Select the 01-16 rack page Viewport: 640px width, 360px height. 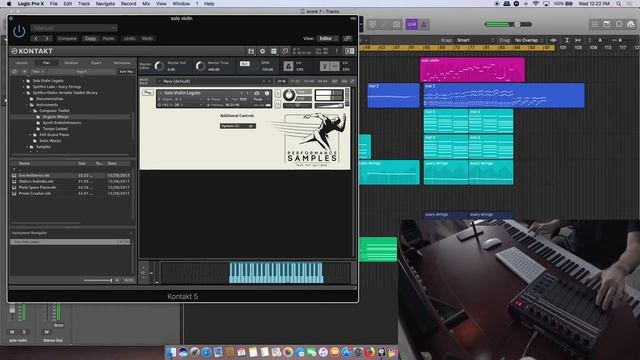click(x=281, y=81)
